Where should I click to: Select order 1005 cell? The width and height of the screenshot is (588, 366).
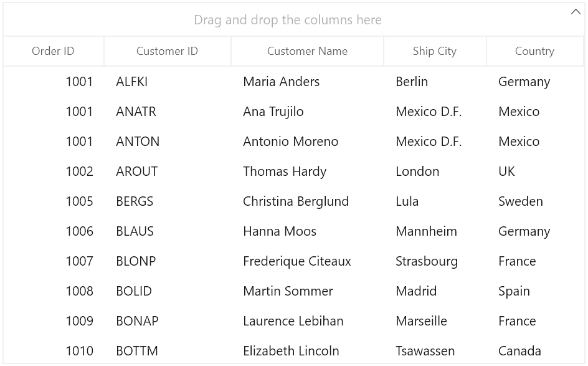click(53, 201)
